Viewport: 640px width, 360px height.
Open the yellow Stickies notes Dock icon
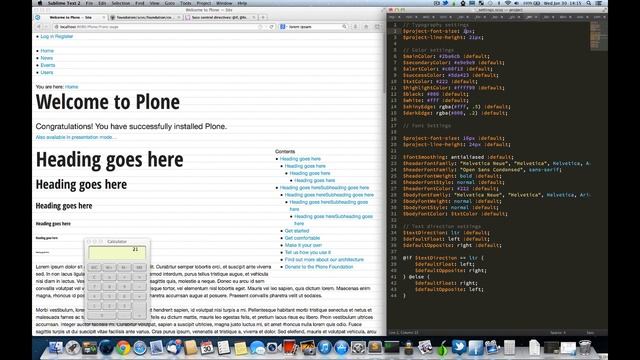click(x=240, y=347)
